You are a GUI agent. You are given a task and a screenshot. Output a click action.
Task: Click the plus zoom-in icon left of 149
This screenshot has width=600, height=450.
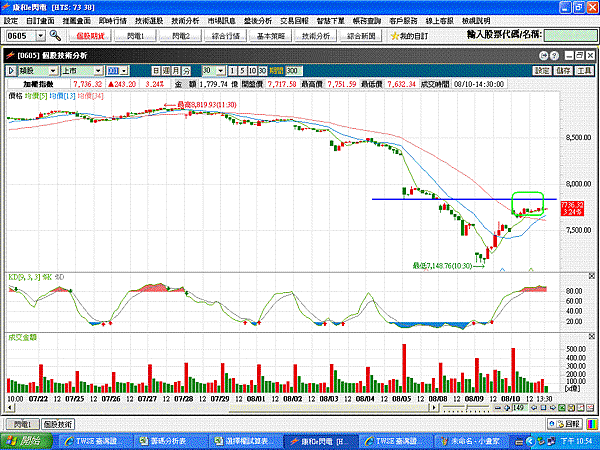coord(507,408)
